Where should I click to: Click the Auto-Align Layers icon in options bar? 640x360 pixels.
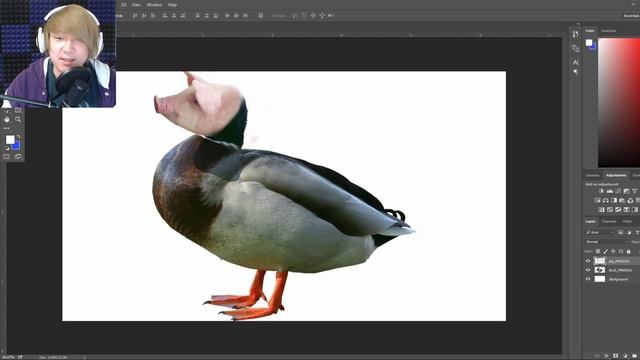(260, 16)
